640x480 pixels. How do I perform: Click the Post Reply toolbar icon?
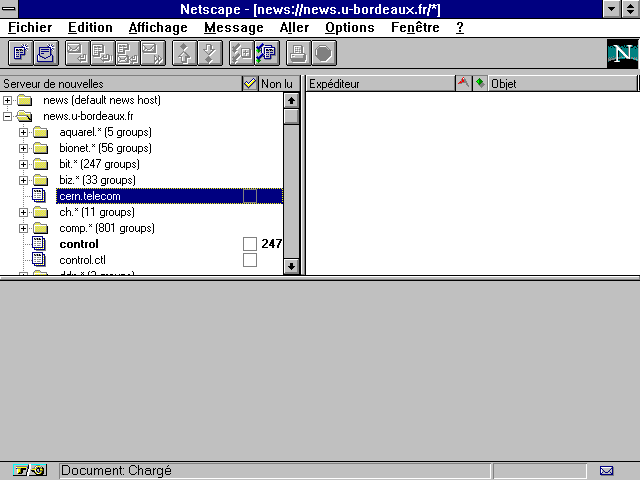pyautogui.click(x=103, y=53)
